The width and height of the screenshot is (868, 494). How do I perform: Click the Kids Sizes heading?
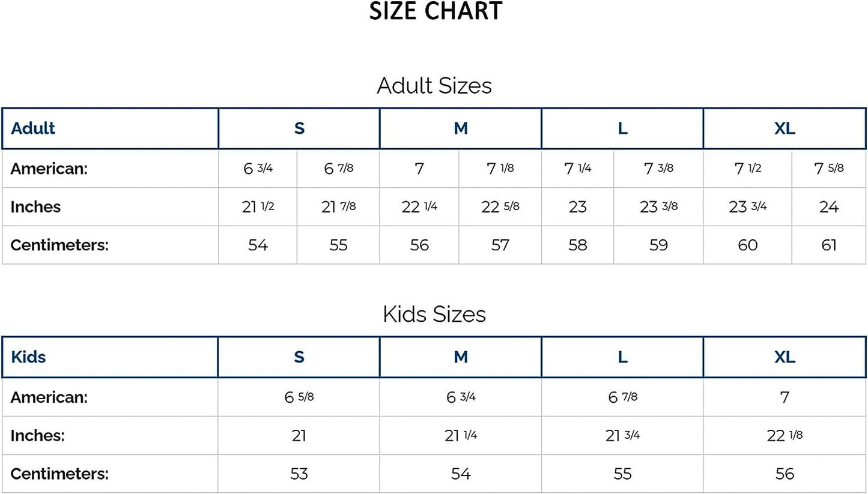434,315
